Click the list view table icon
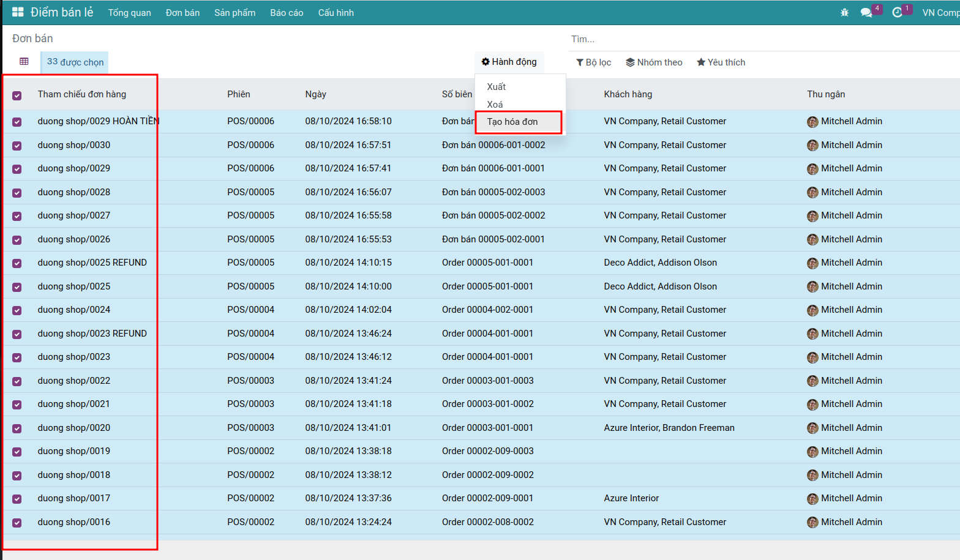This screenshot has height=560, width=960. pyautogui.click(x=24, y=62)
